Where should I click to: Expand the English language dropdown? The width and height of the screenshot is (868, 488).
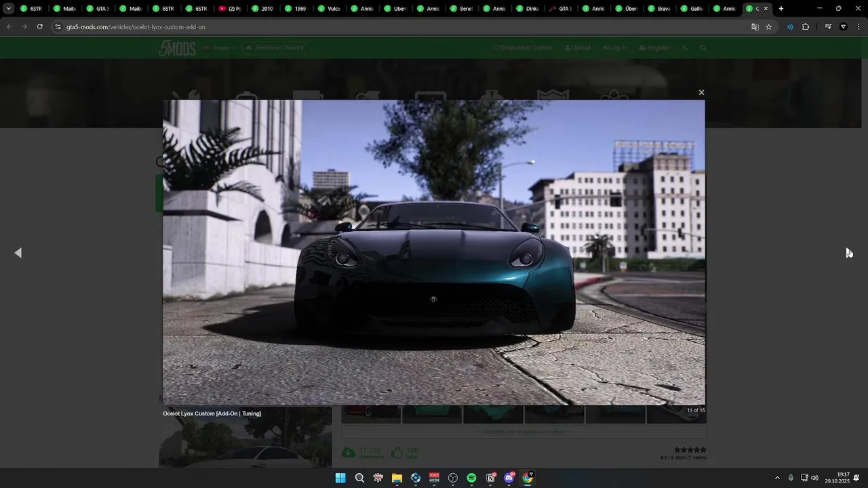220,48
